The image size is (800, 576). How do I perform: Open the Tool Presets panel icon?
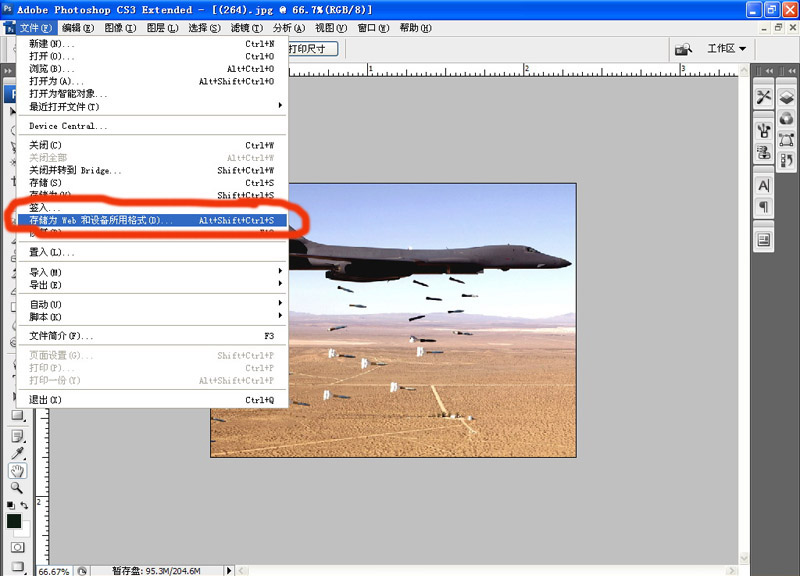coord(764,97)
